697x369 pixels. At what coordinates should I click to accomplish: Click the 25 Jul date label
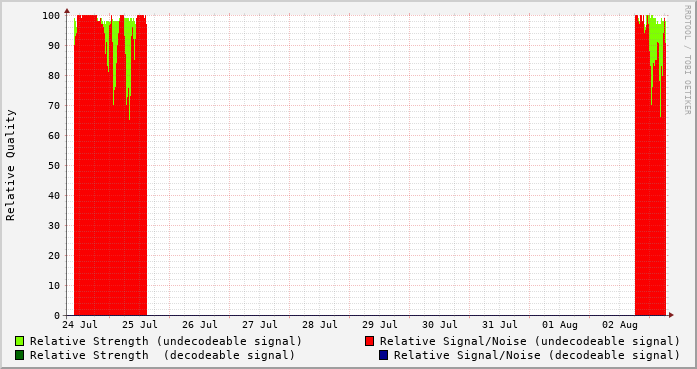coord(140,325)
